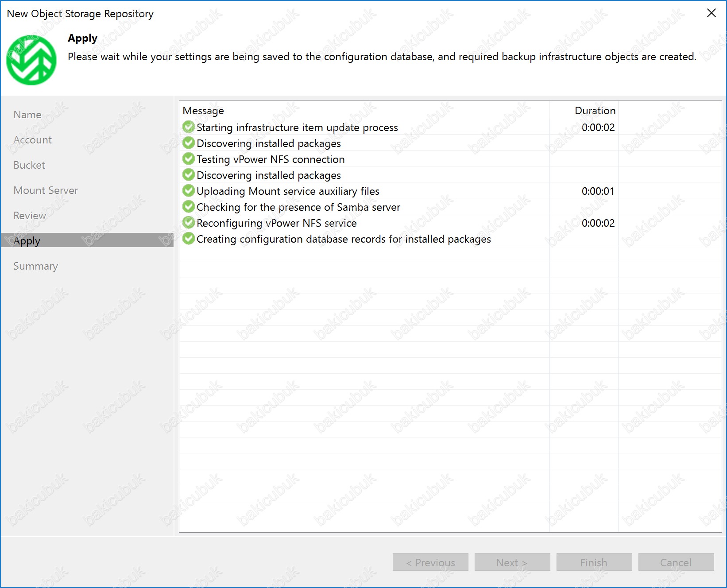Image resolution: width=727 pixels, height=588 pixels.
Task: Click the green Wasabi logo icon
Action: point(31,60)
